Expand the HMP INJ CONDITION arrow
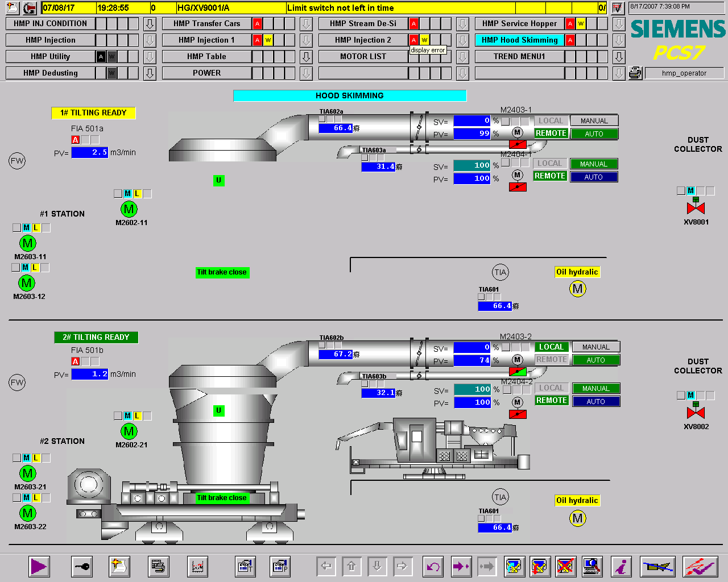Viewport: 728px width, 582px height. (x=150, y=24)
